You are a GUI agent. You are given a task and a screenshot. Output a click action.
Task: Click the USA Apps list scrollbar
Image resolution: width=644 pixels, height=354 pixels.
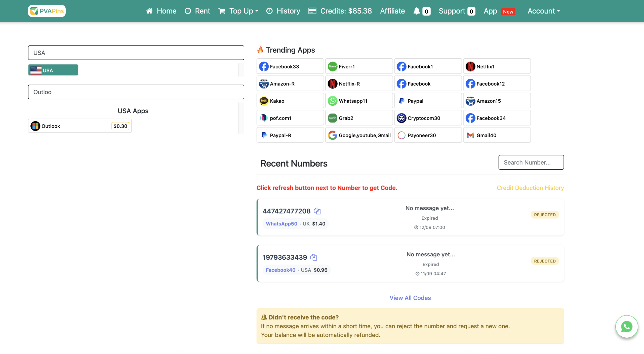pyautogui.click(x=241, y=118)
